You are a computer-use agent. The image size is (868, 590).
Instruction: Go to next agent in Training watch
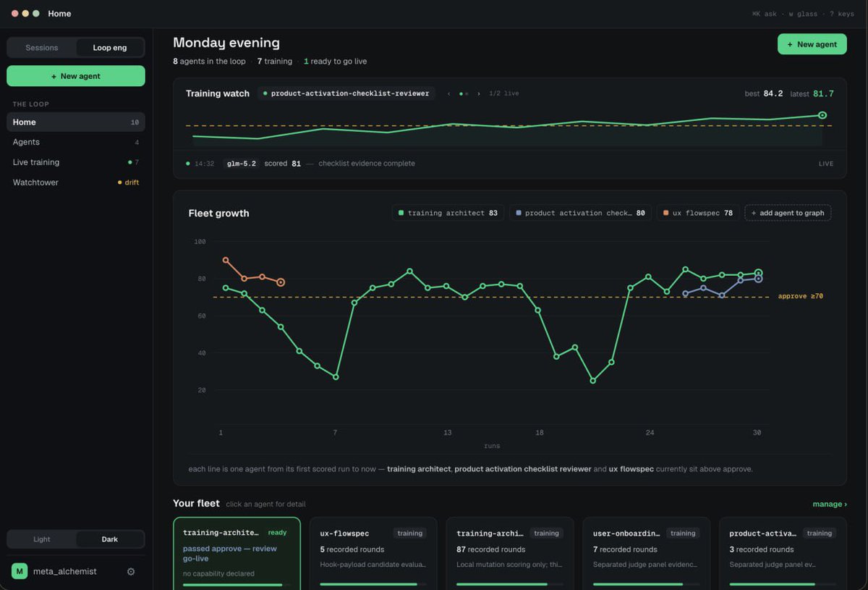click(x=478, y=93)
